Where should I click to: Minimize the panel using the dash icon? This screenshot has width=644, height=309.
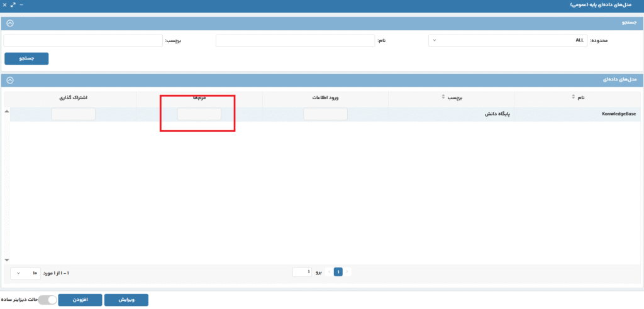tap(22, 5)
